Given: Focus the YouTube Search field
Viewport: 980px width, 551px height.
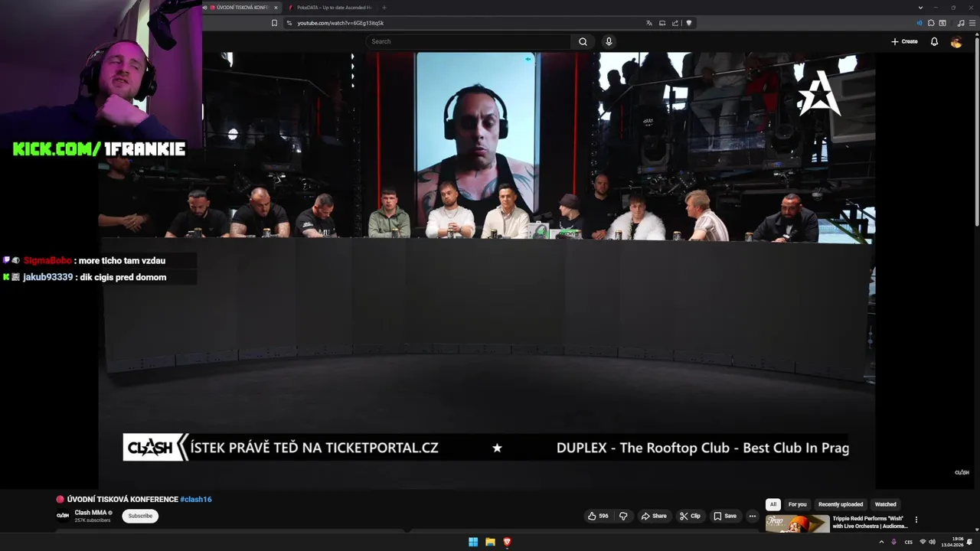Looking at the screenshot, I should [469, 41].
